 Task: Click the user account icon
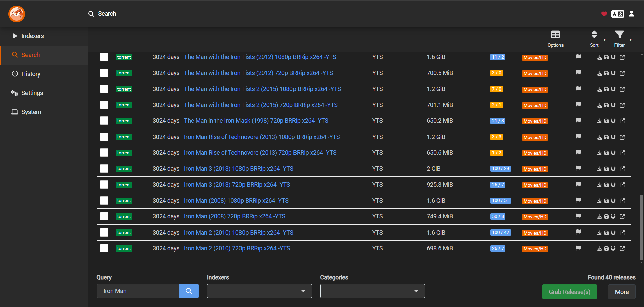coord(631,14)
